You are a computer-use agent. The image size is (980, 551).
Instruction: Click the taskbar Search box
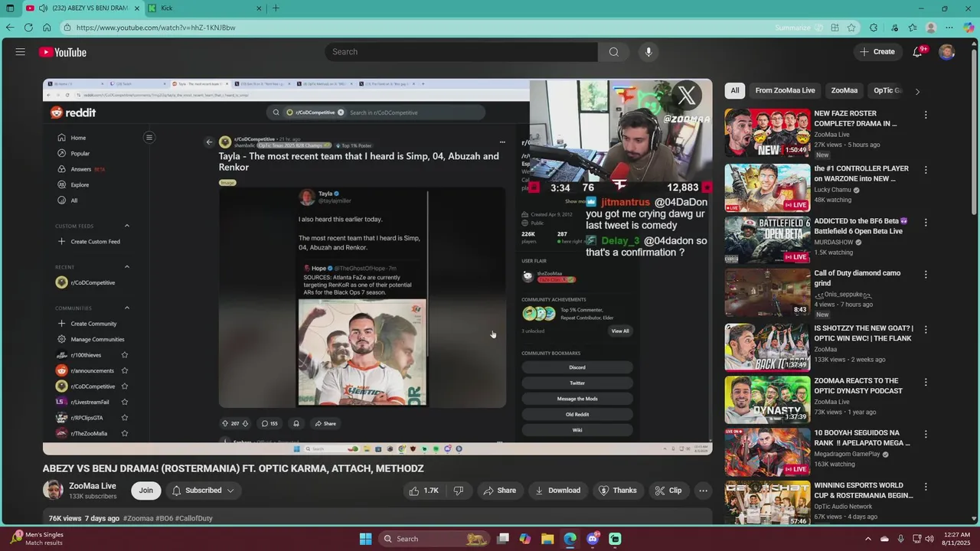(434, 539)
